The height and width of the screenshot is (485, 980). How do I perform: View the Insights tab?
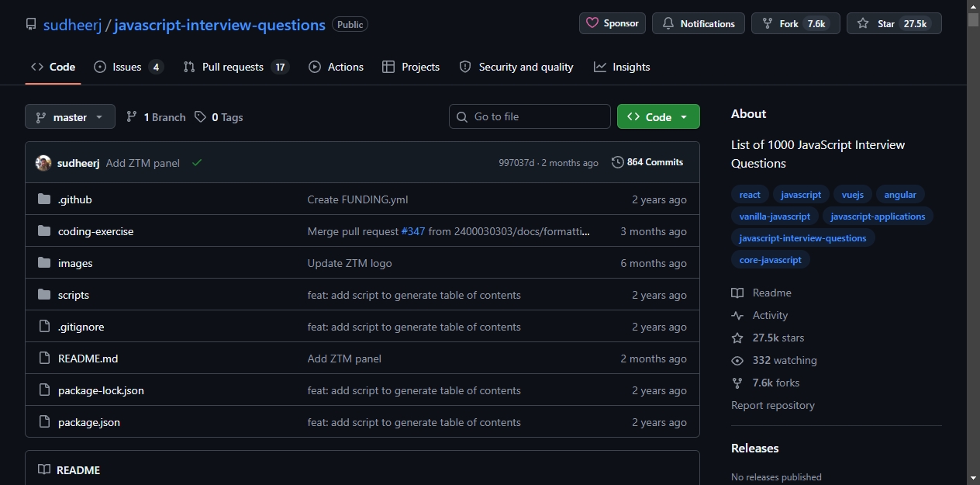[622, 67]
